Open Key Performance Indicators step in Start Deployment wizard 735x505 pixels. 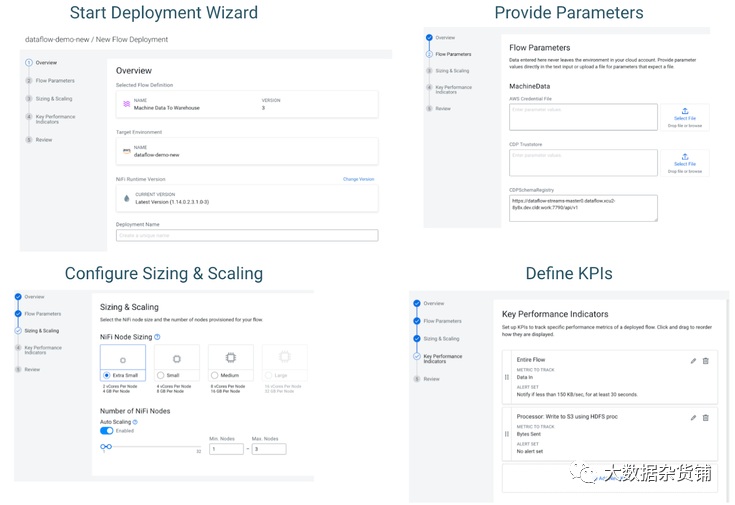pyautogui.click(x=55, y=119)
